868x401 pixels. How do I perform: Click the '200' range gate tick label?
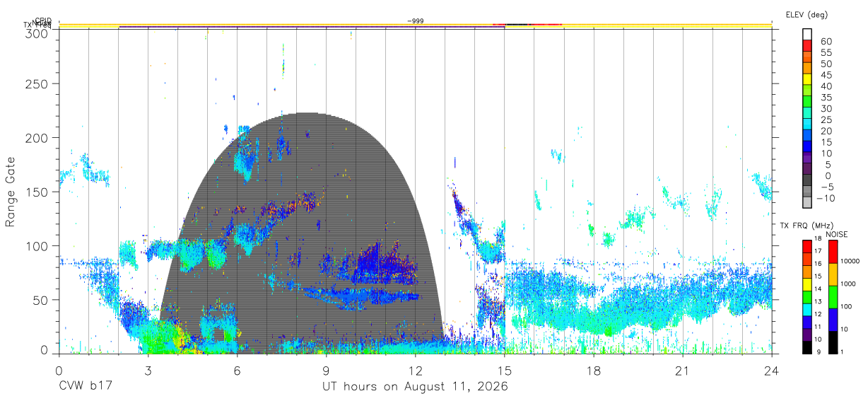(38, 138)
